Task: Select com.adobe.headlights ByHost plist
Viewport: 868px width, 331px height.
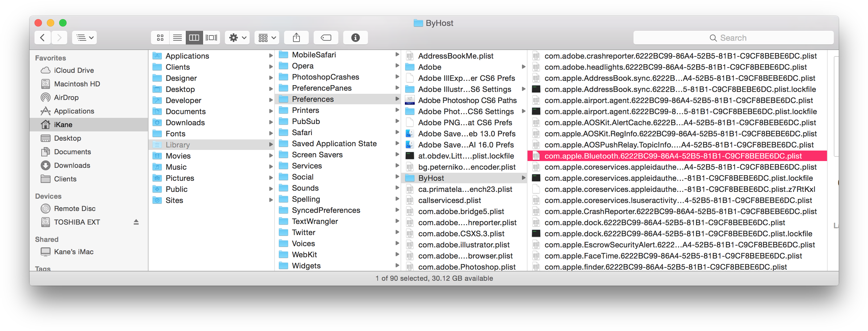Action: 677,67
